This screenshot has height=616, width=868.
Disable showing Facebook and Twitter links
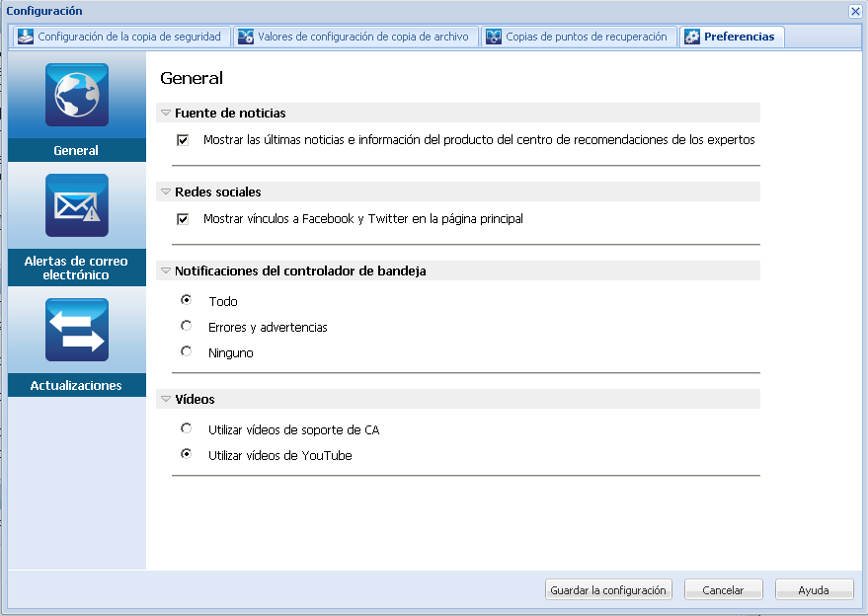(183, 219)
